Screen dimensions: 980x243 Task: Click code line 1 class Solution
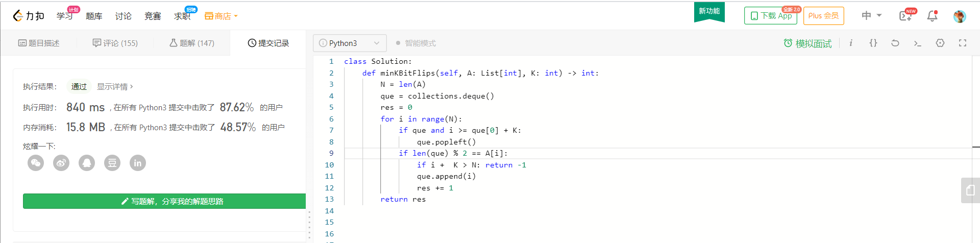[x=378, y=61]
